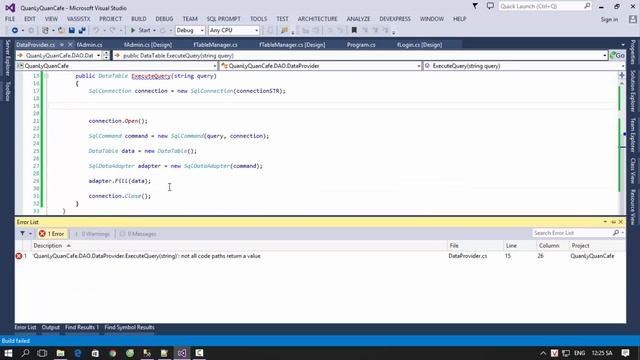
Task: Select the 'not all code paths return a value' error row
Action: (320, 256)
